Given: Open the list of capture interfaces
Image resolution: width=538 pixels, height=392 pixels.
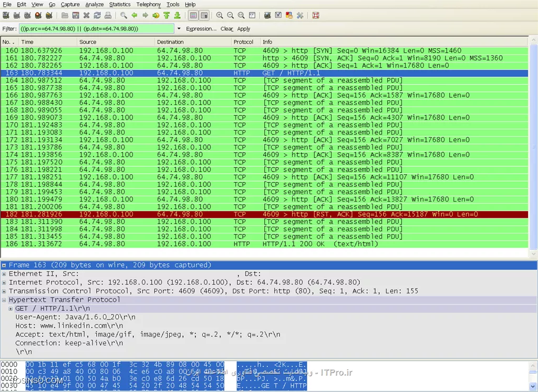Looking at the screenshot, I should coord(6,15).
